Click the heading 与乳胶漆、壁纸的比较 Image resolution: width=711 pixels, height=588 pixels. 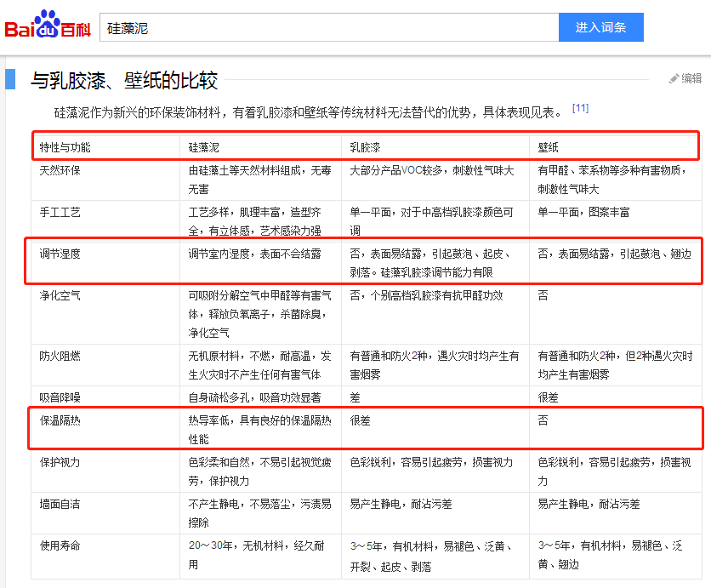tap(124, 81)
